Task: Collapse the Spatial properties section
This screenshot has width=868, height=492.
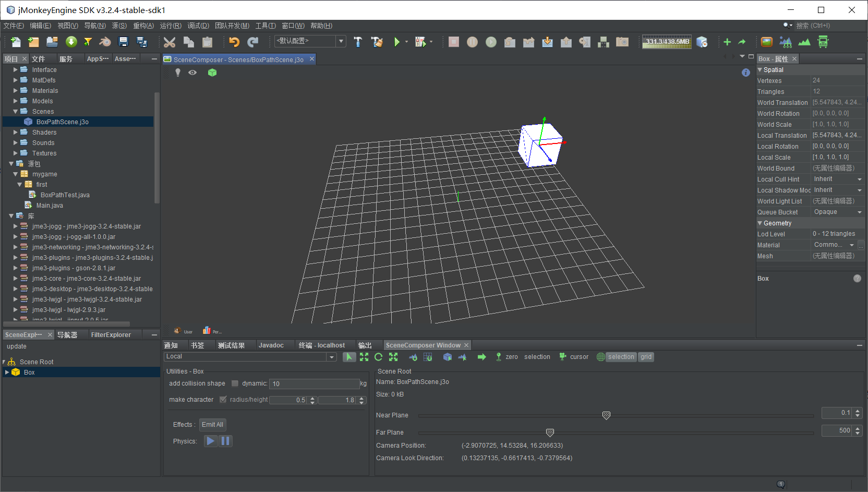Action: pyautogui.click(x=760, y=70)
